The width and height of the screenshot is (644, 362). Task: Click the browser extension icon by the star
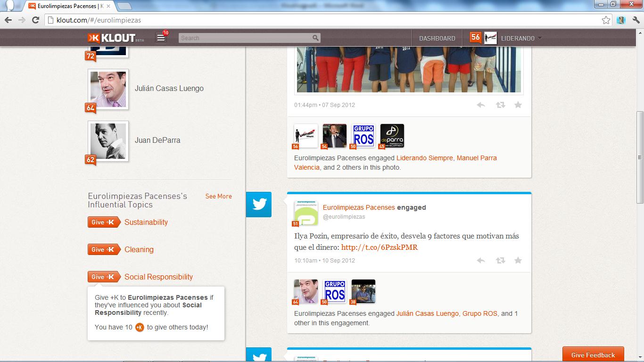pyautogui.click(x=621, y=20)
